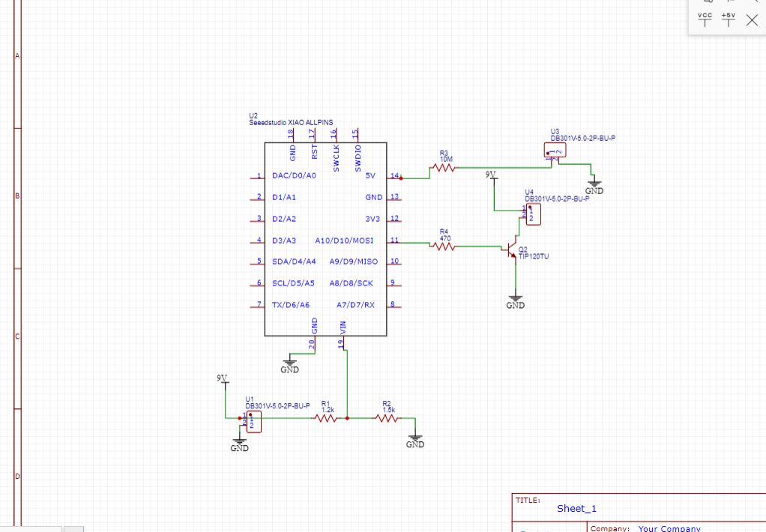Select the 10M resistor R3 symbol
The image size is (766, 532).
pyautogui.click(x=444, y=168)
